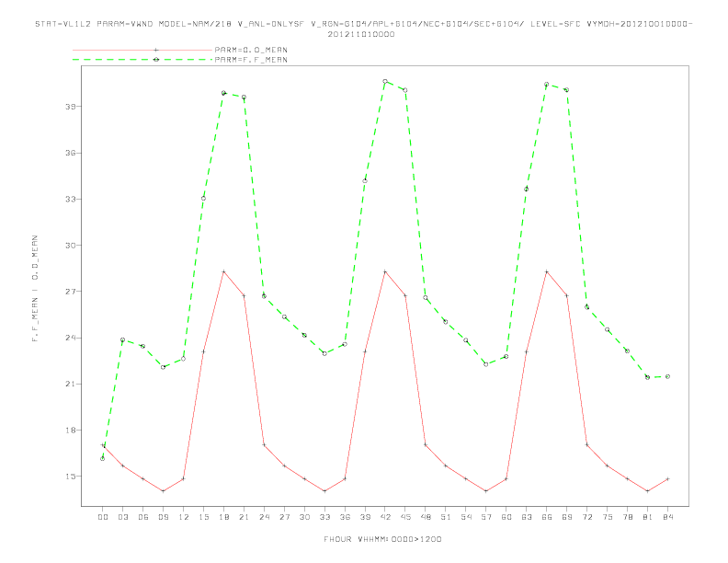This screenshot has height=563, width=728.
Task: Click x-axis tick label 48
Action: pos(426,517)
